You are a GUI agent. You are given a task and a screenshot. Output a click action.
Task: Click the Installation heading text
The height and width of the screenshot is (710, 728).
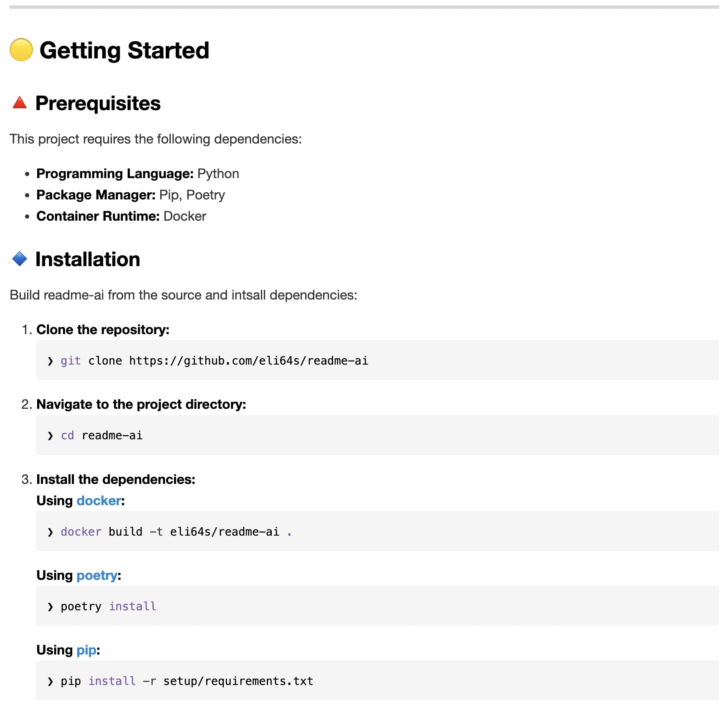[88, 259]
